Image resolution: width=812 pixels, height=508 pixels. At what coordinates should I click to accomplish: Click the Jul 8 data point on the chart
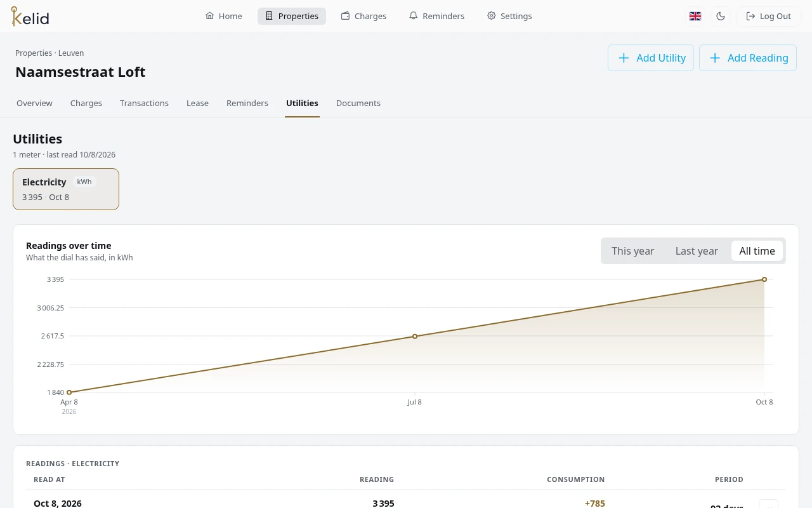point(415,337)
